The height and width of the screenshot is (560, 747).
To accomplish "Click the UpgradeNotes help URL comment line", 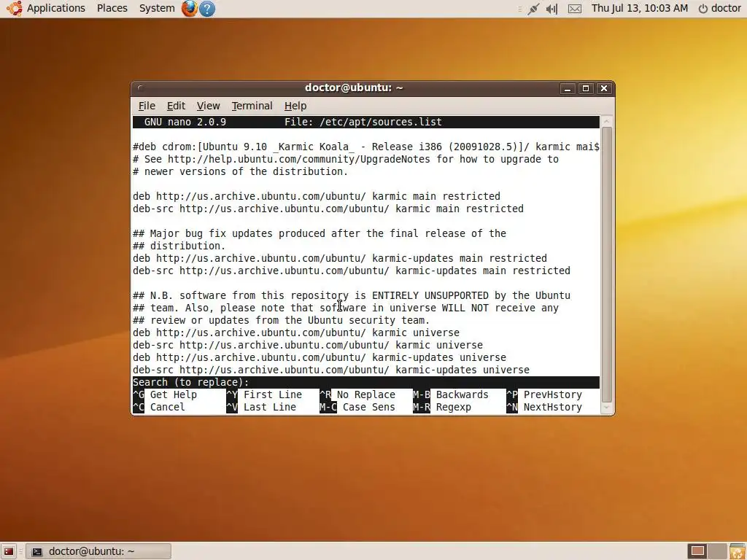I will tap(345, 159).
